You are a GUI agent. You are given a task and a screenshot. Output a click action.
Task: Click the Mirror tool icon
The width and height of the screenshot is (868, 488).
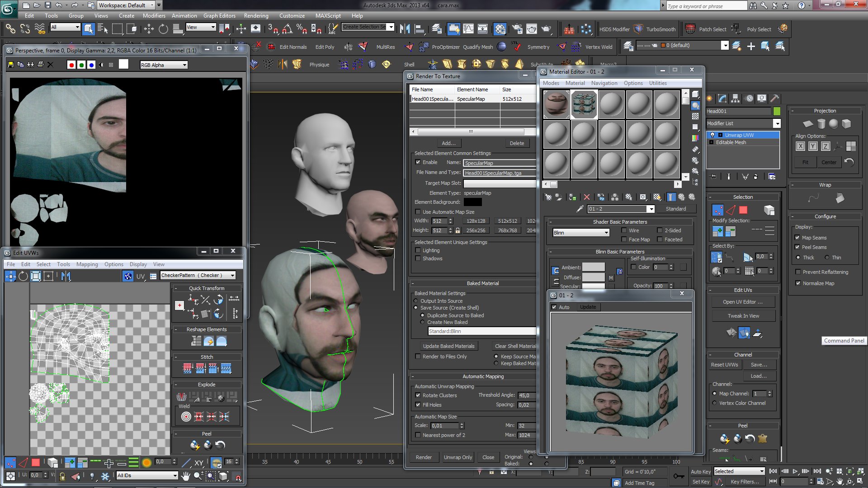click(x=405, y=29)
